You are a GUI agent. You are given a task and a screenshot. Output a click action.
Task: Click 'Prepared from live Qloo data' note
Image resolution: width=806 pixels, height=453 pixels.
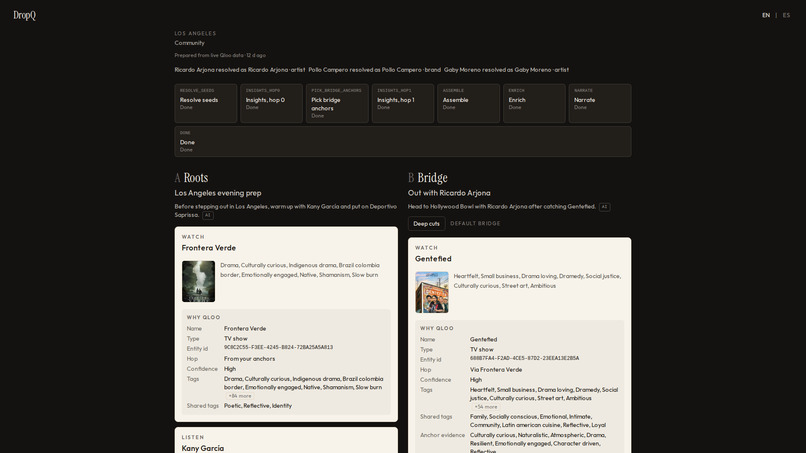(209, 55)
